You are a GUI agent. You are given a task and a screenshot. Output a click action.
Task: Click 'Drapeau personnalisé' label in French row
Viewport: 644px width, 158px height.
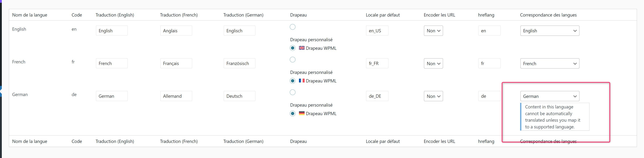coord(311,72)
